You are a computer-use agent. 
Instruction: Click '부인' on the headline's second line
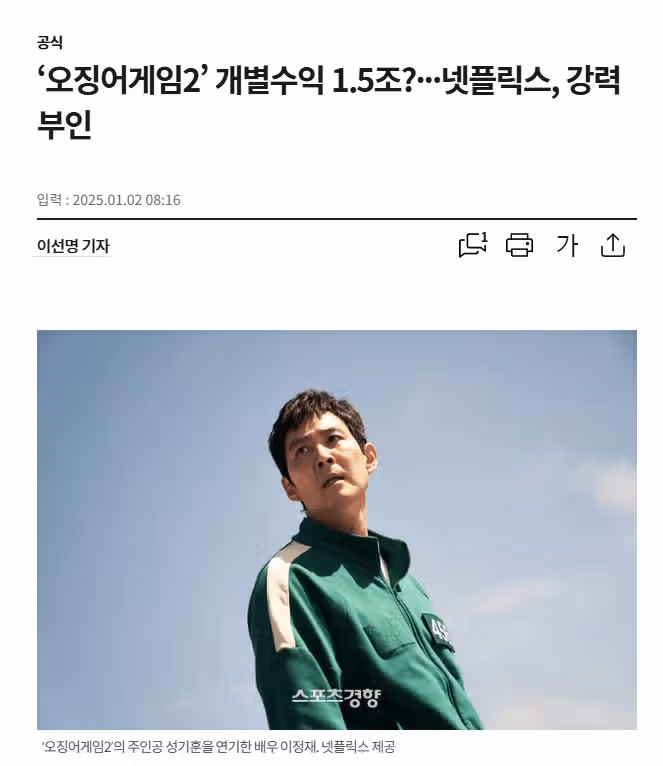point(64,125)
